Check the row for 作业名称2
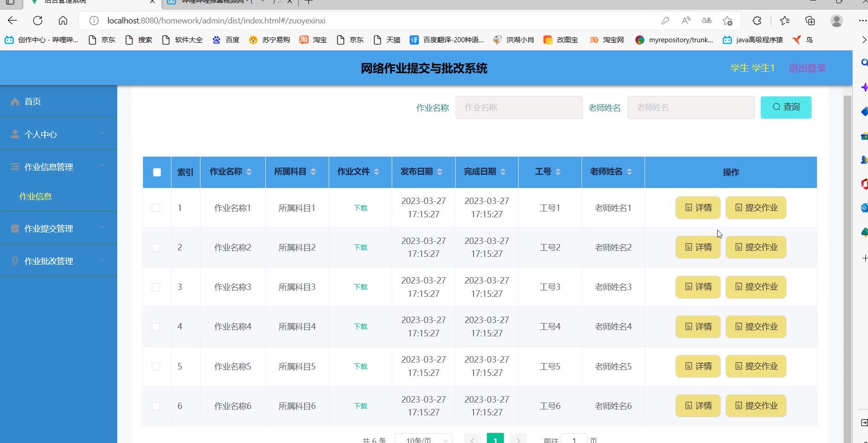Screen dimensions: 868x443 coord(156,247)
